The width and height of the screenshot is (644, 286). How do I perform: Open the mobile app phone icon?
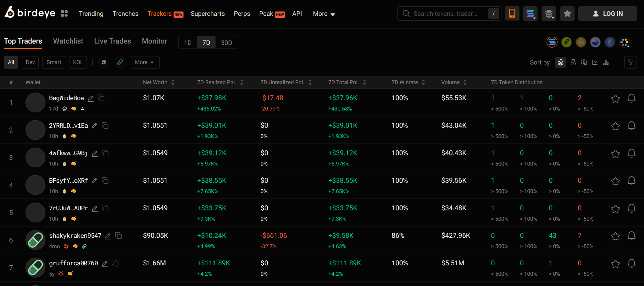coord(512,13)
